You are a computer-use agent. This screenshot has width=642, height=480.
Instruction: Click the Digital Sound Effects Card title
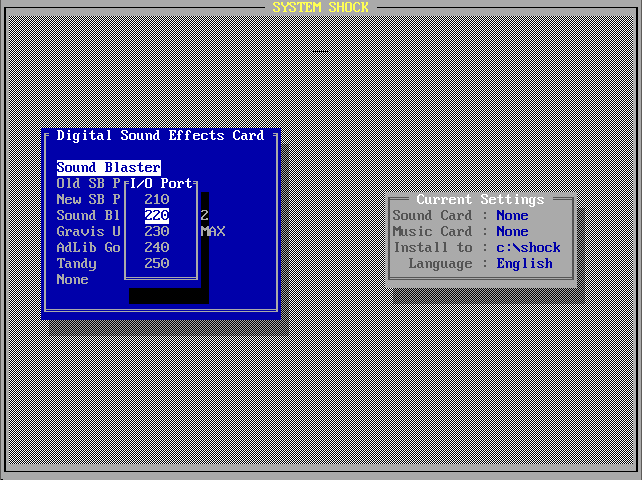pyautogui.click(x=160, y=135)
